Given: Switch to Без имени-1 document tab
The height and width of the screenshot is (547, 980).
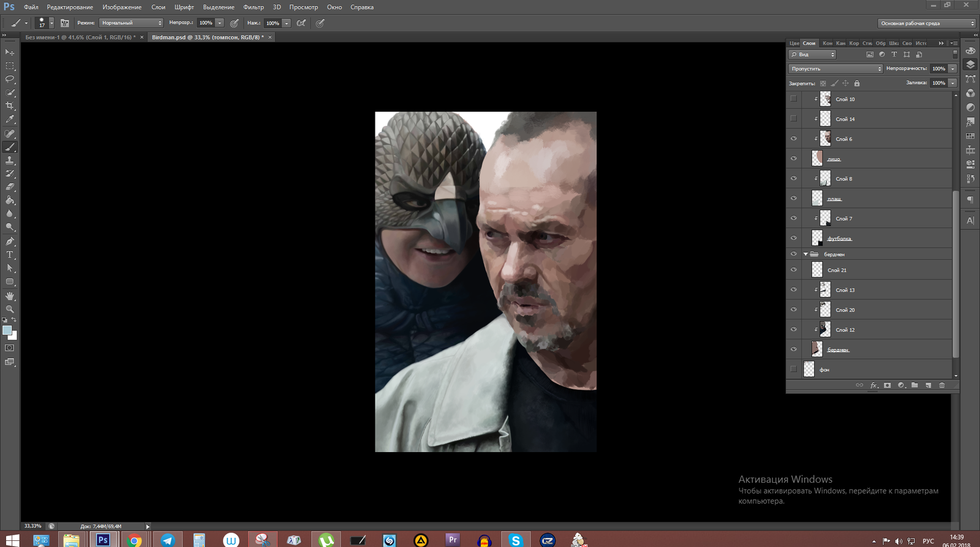Looking at the screenshot, I should 80,37.
